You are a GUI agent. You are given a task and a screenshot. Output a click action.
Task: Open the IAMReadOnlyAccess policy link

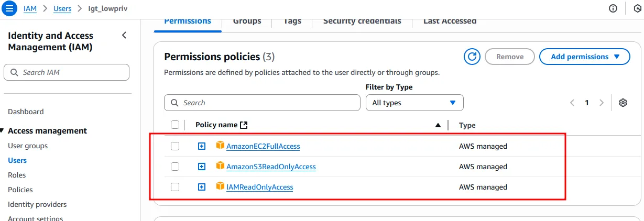259,187
